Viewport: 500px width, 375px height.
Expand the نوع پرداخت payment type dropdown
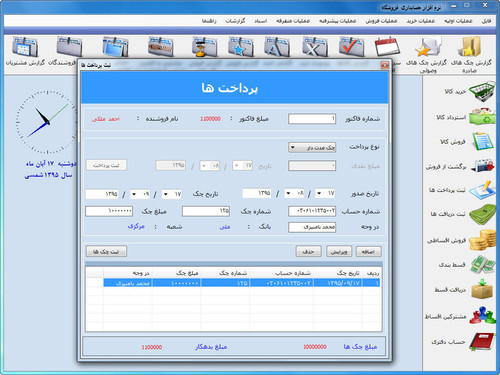pyautogui.click(x=293, y=147)
